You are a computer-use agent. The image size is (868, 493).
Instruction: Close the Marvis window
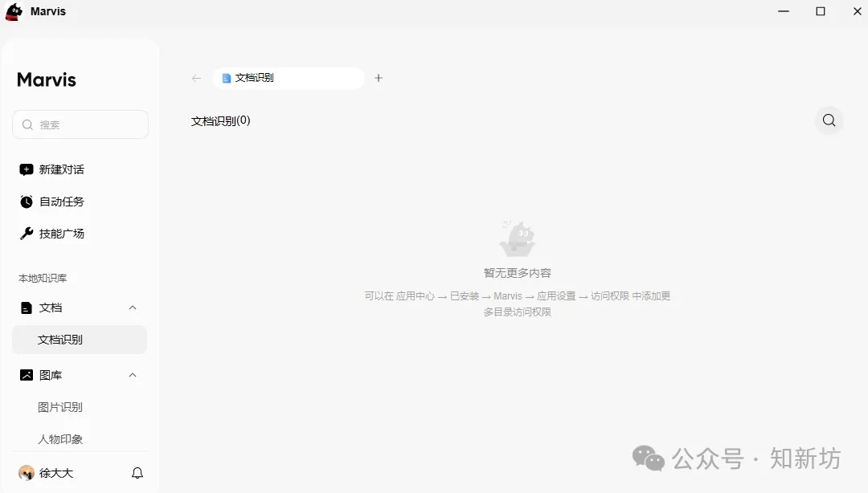857,11
